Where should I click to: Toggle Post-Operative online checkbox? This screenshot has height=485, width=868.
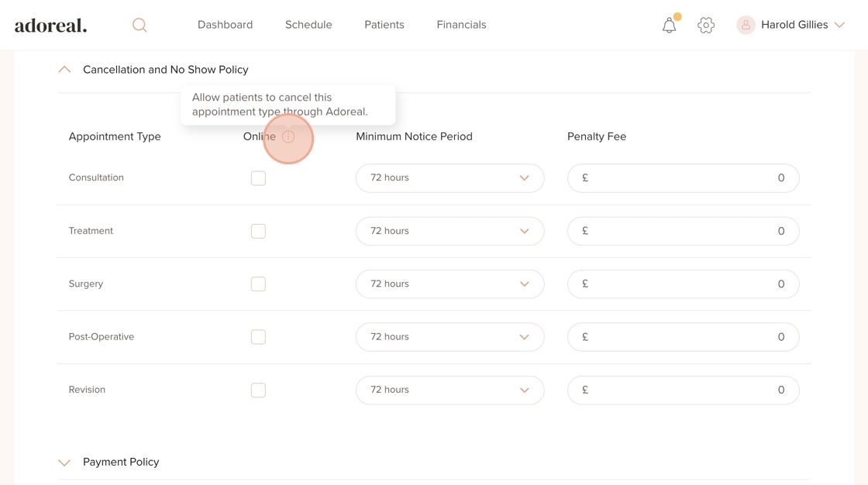coord(258,337)
